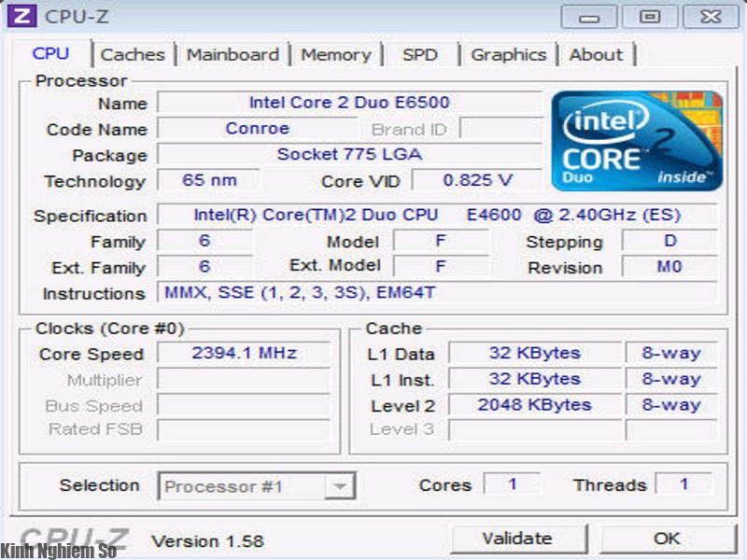Switch to the Graphics tab
Viewport: 747px width, 560px height.
508,55
